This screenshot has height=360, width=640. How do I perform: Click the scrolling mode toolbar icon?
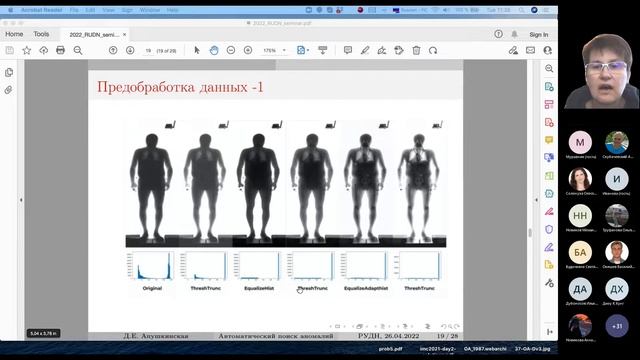pos(322,50)
